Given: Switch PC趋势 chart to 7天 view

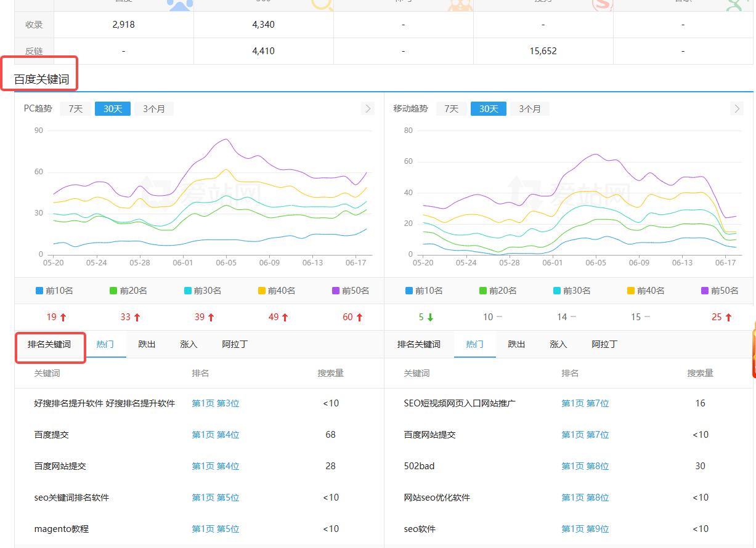Looking at the screenshot, I should click(75, 108).
